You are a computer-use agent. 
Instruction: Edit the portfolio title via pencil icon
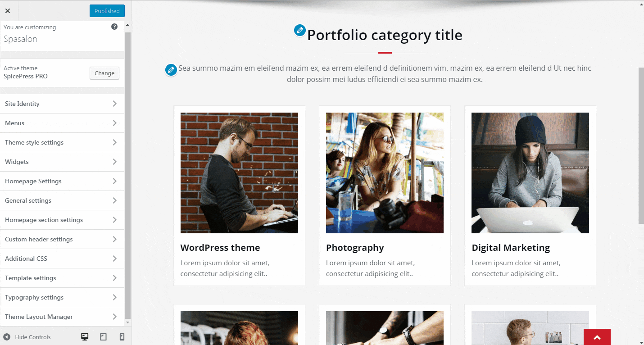tap(299, 31)
